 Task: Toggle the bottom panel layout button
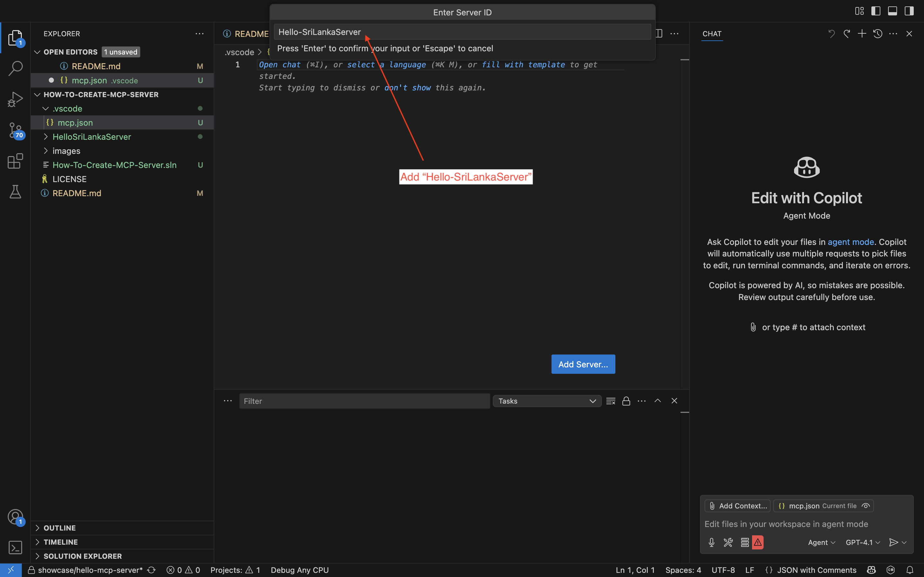coord(892,11)
